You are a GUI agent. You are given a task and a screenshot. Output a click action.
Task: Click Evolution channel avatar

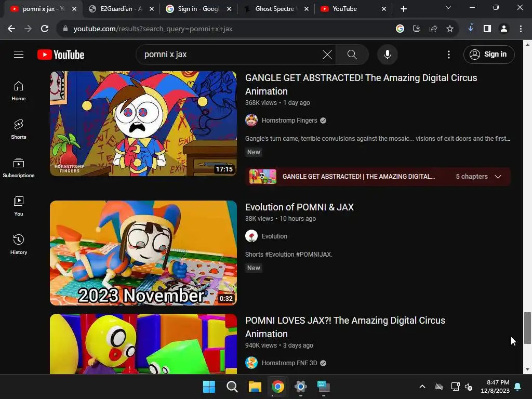(x=251, y=236)
